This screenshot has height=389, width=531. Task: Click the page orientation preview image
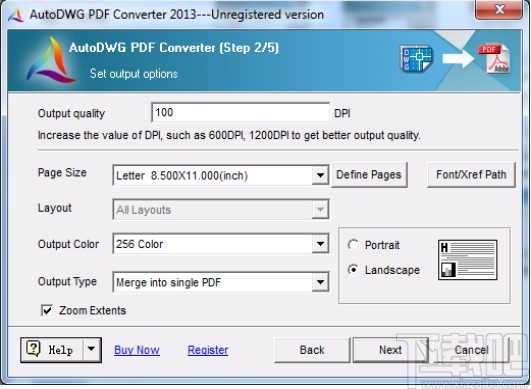(x=467, y=260)
